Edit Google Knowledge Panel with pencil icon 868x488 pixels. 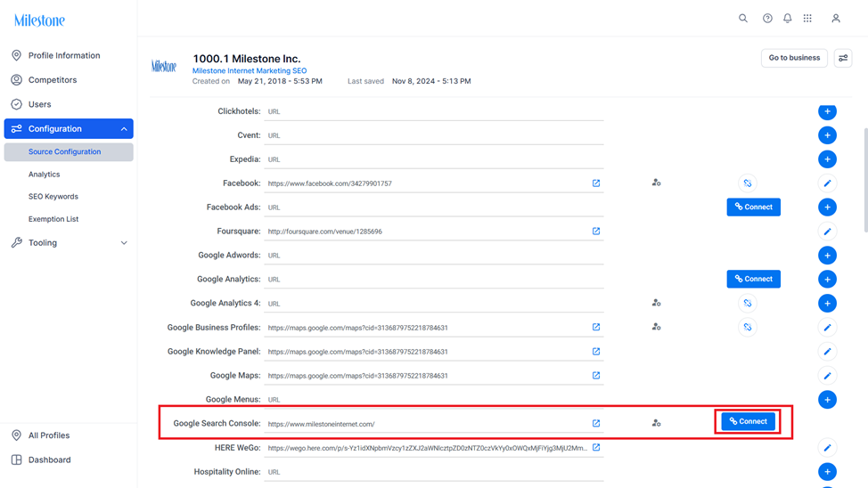pos(827,352)
